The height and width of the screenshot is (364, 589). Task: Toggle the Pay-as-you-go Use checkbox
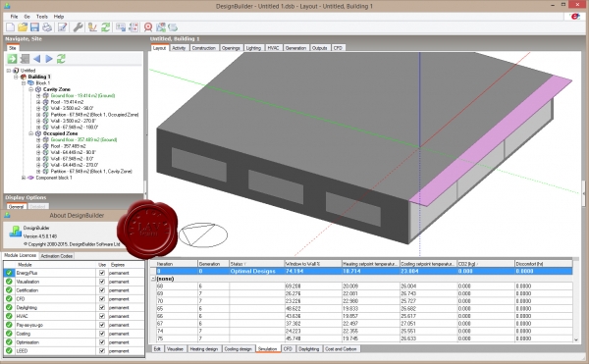point(102,325)
